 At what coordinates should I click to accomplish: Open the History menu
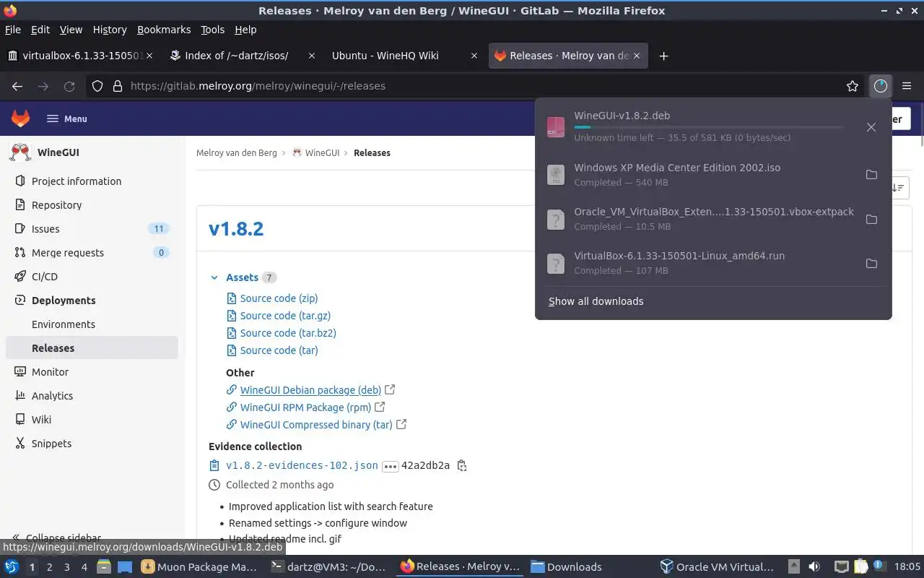click(110, 30)
